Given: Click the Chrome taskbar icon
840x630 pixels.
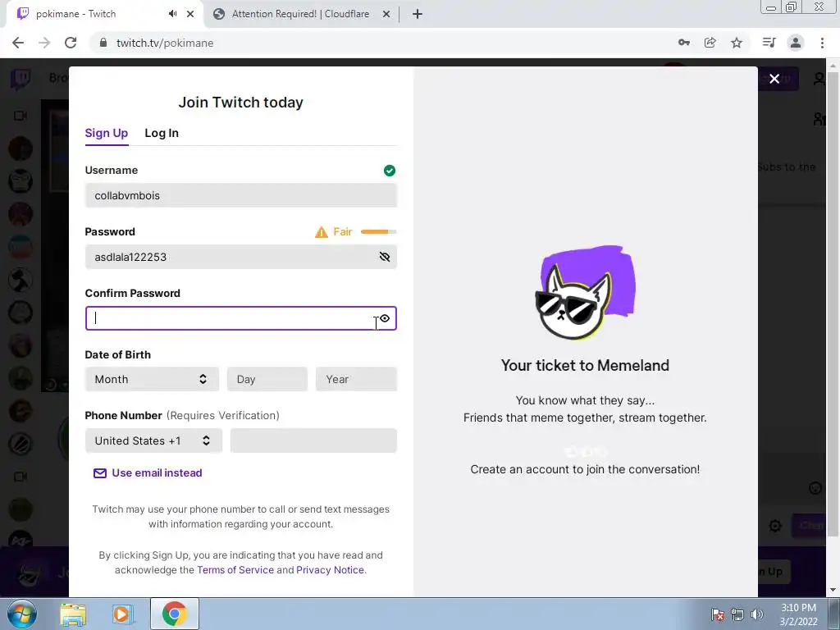Looking at the screenshot, I should [174, 614].
